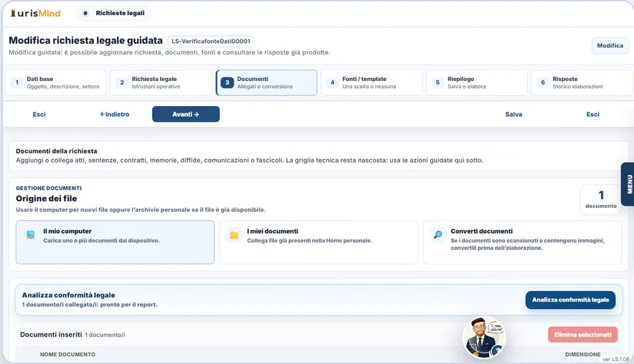Click the step number 6 badge

coord(543,82)
